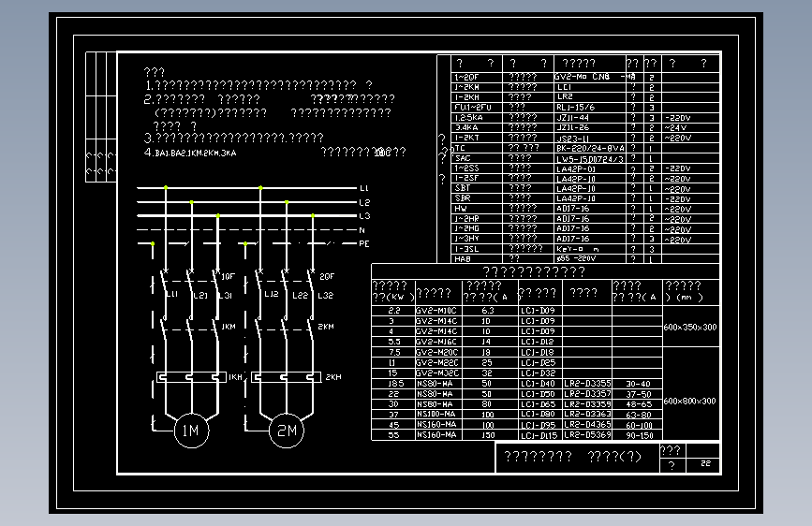Click the JS23-11 model cell
Screen dimensions: 812x526
tap(573, 139)
